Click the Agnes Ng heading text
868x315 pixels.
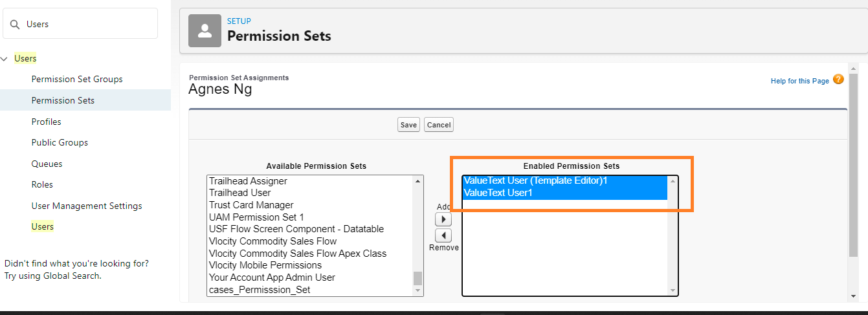click(220, 89)
